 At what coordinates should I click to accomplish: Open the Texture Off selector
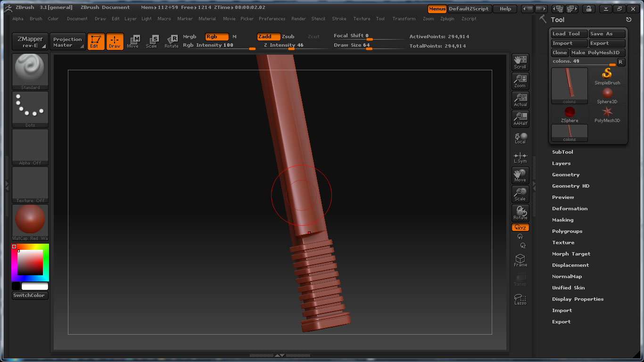click(30, 185)
